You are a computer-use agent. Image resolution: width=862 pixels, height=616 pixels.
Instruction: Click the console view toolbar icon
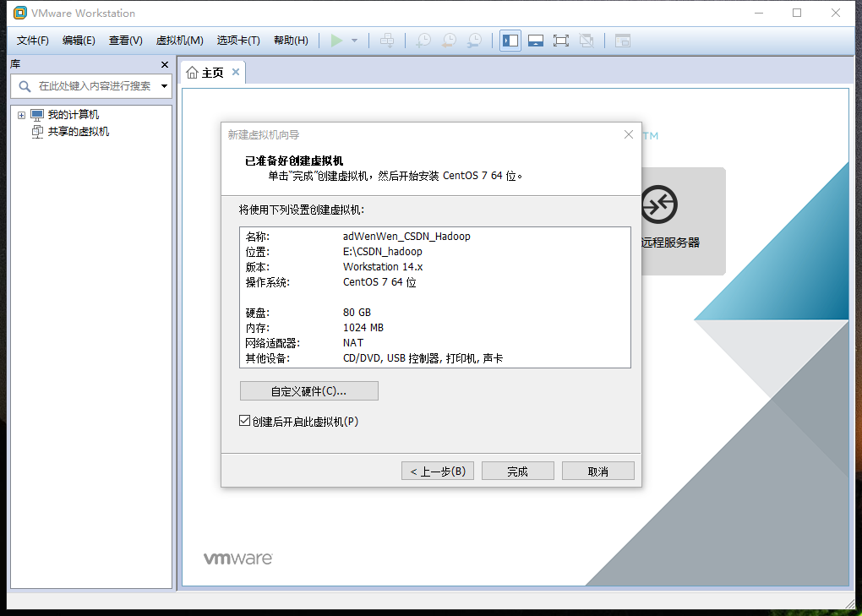point(622,41)
